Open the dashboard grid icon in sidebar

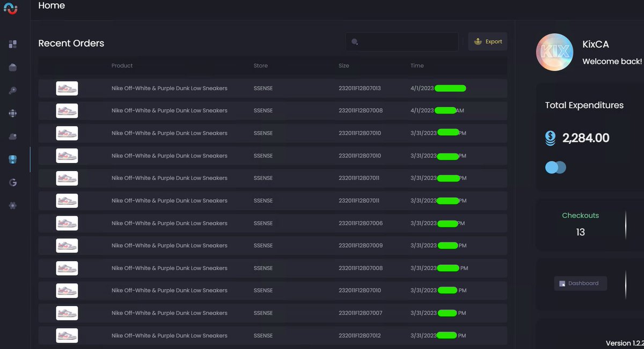(x=13, y=44)
